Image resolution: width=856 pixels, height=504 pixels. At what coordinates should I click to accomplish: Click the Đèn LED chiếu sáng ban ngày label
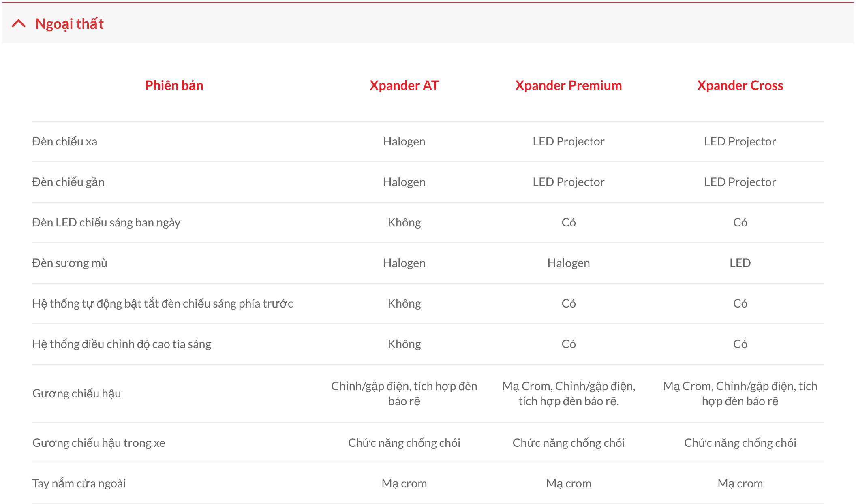pyautogui.click(x=106, y=222)
